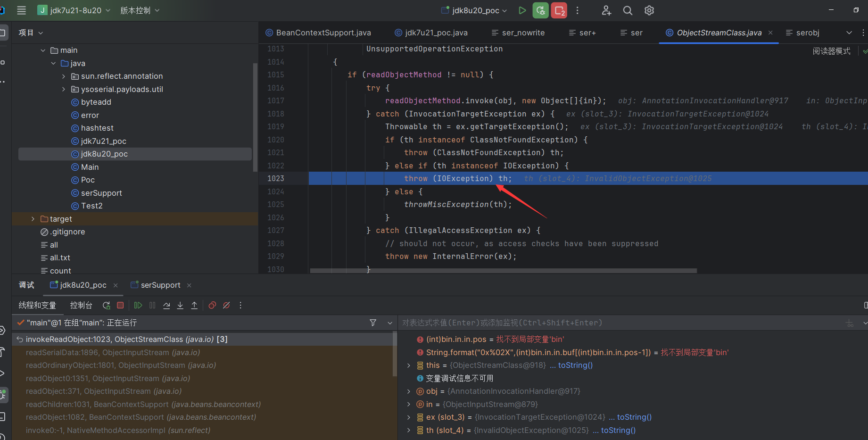Click project tree vertical scrollbar

(x=256, y=117)
